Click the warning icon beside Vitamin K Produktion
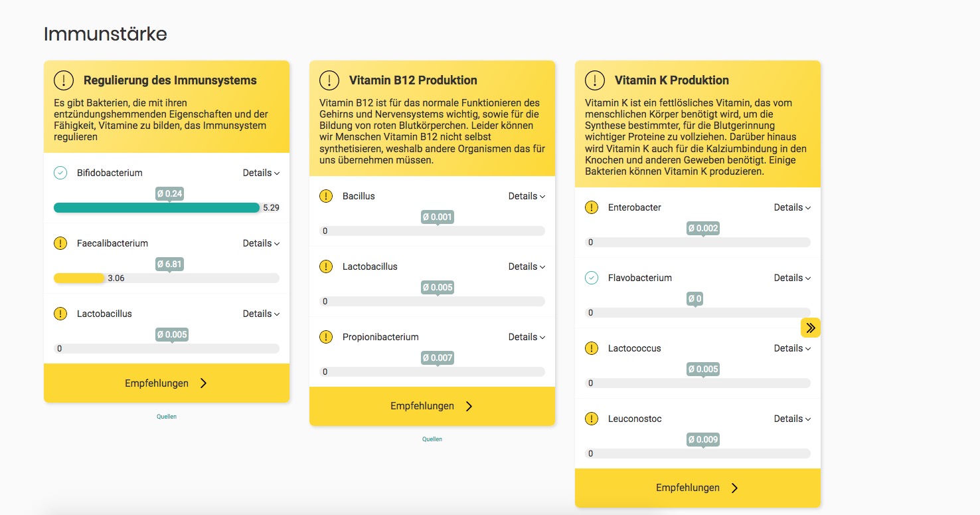Image resolution: width=980 pixels, height=515 pixels. tap(595, 80)
